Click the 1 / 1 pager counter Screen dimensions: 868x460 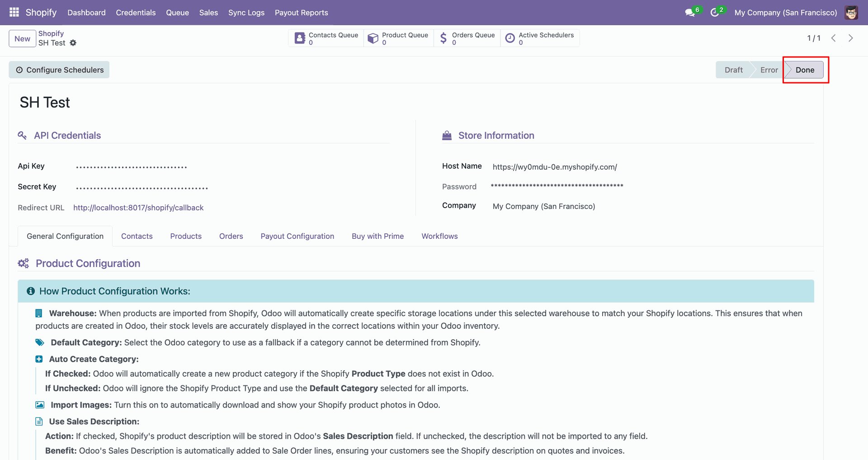(814, 38)
